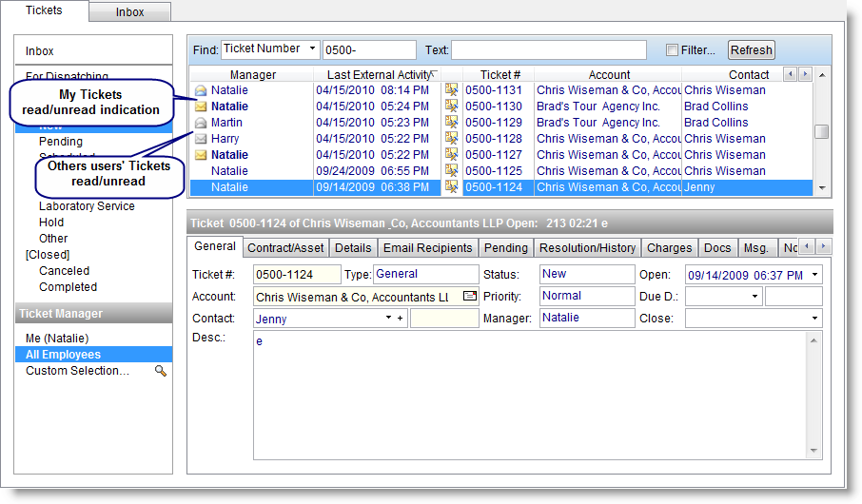Viewport: 862px width, 504px height.
Task: Click the Custom Selection magnifier icon
Action: [x=161, y=371]
